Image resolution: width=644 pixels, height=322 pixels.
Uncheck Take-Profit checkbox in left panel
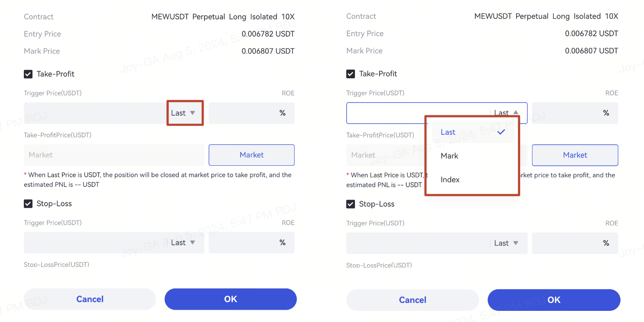coord(28,74)
